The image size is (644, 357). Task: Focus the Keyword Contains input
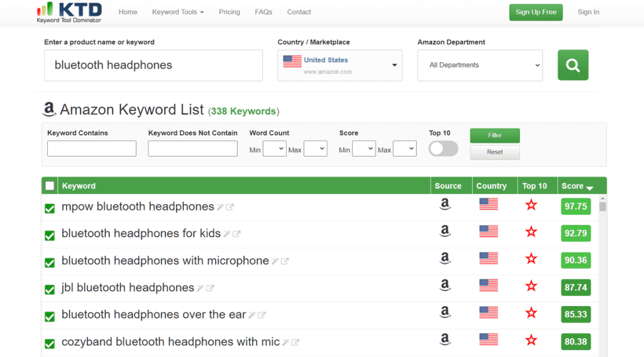[92, 148]
